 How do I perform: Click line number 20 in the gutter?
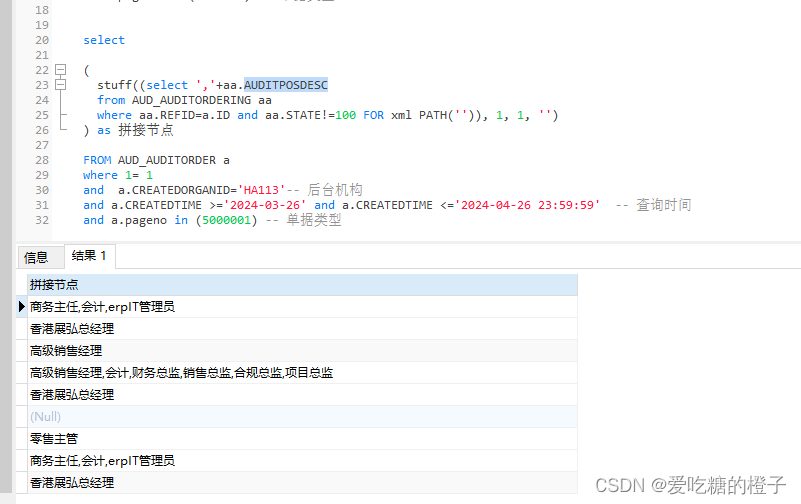pos(42,40)
